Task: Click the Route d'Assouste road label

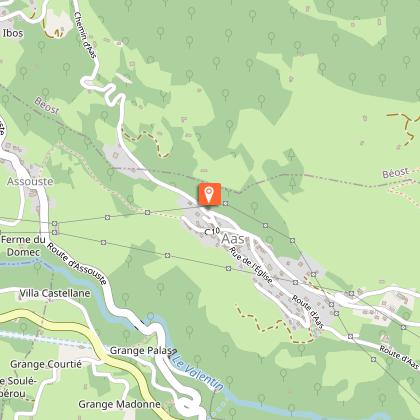Action: click(77, 264)
